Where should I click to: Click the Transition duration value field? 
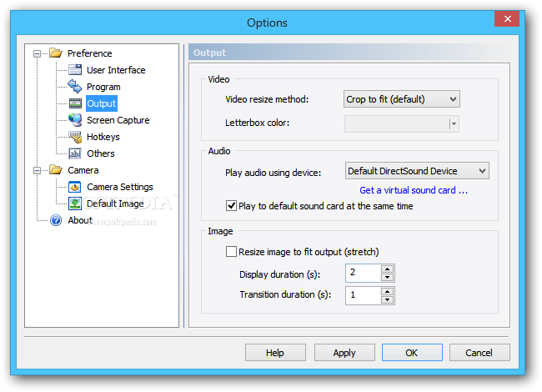[x=363, y=295]
